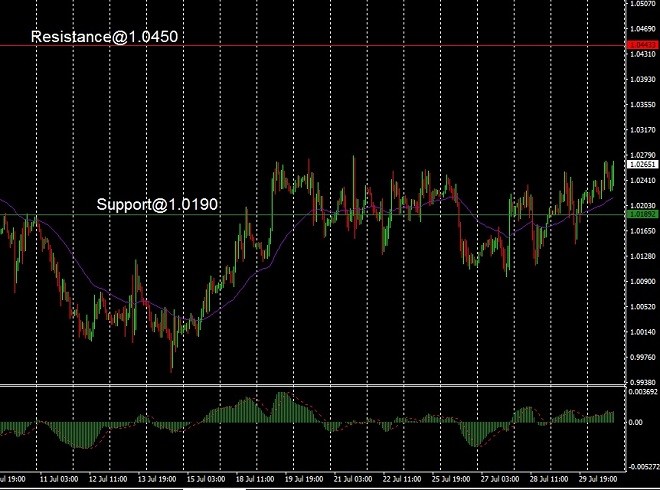
Task: Click time axis label 19 Jul 19:00
Action: [304, 479]
